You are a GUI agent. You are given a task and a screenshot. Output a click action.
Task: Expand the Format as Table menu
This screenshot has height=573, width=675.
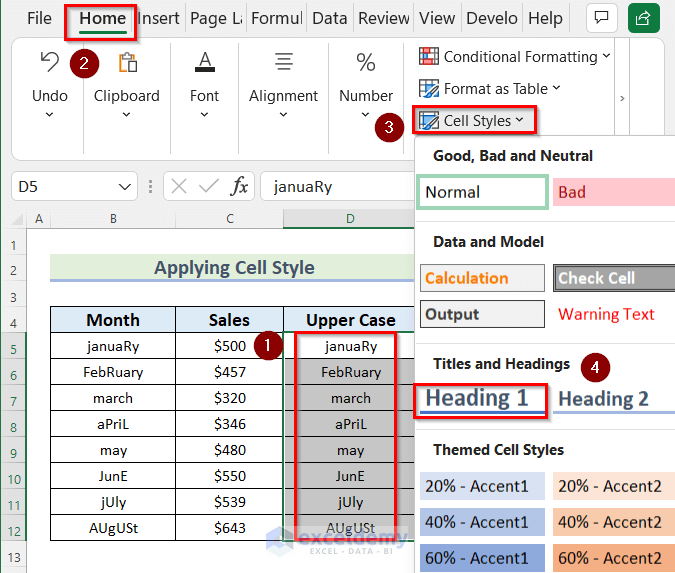click(489, 88)
